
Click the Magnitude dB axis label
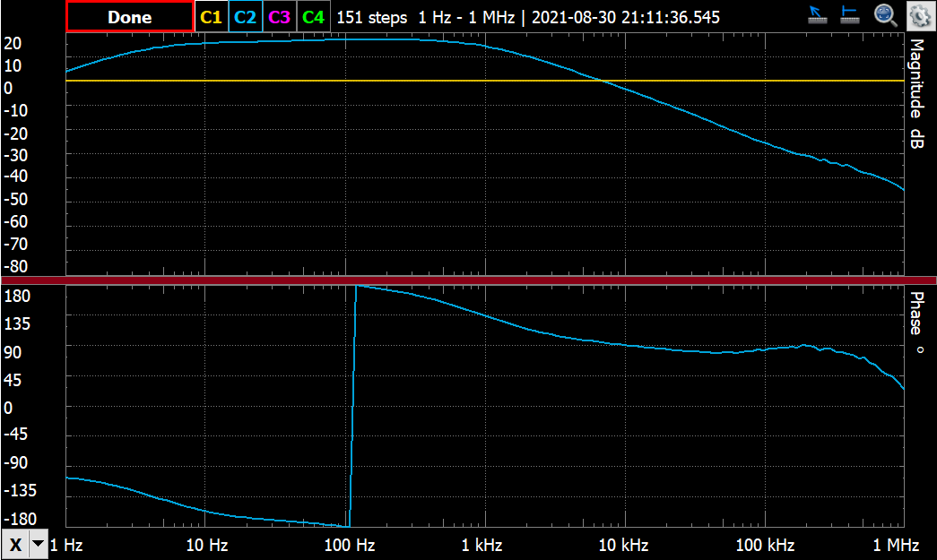[916, 93]
